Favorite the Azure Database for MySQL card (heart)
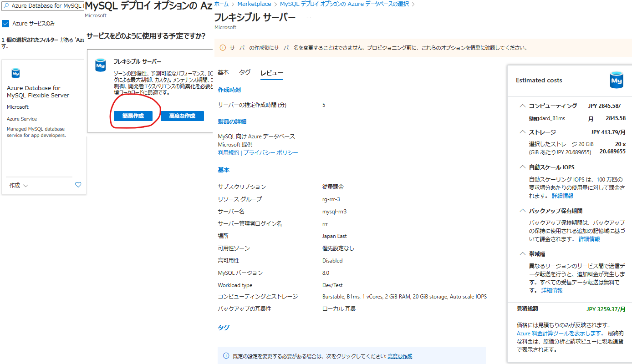Image resolution: width=632 pixels, height=364 pixels. [x=78, y=185]
